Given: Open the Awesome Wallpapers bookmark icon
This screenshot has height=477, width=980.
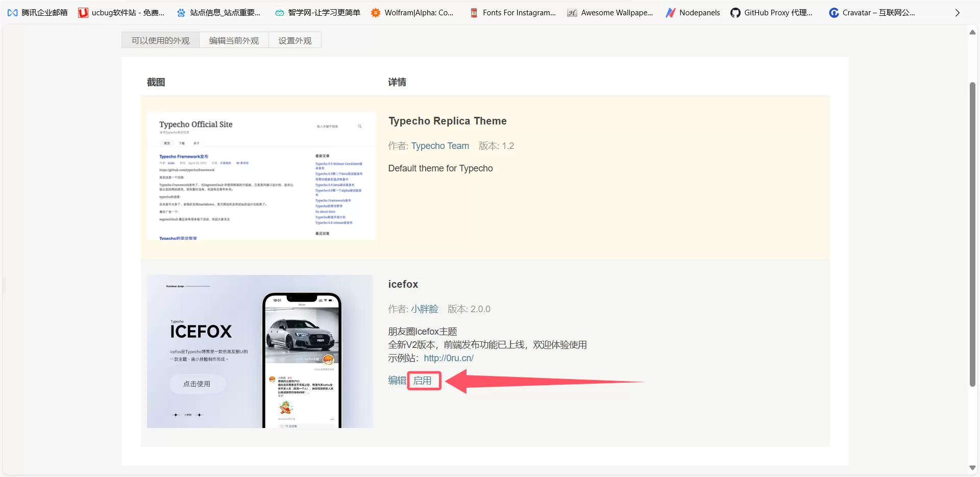Looking at the screenshot, I should 572,13.
